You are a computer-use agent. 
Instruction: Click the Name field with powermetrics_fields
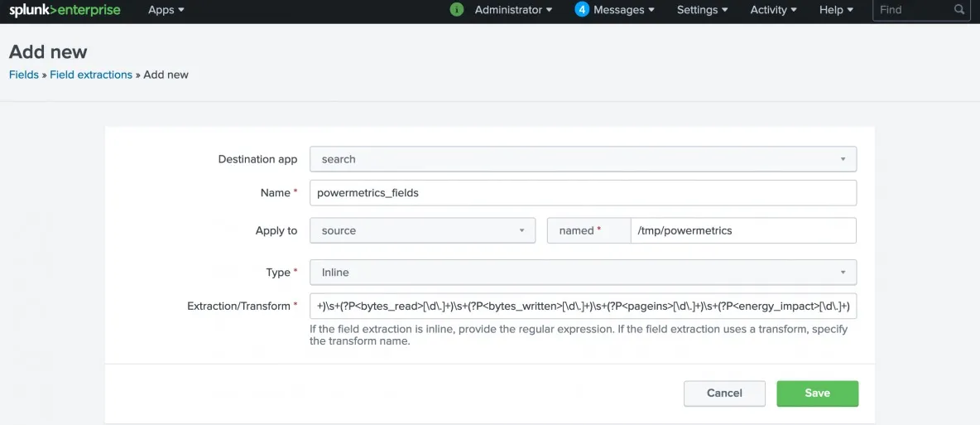pyautogui.click(x=583, y=193)
